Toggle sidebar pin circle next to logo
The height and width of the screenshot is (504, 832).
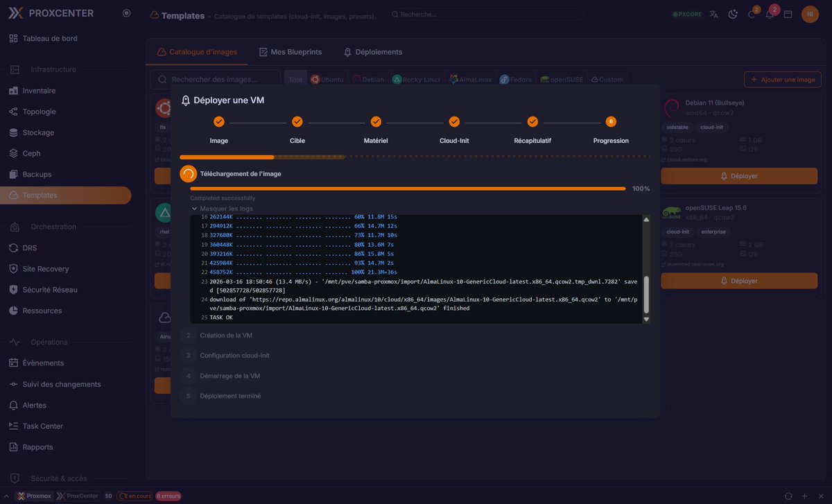pos(126,13)
